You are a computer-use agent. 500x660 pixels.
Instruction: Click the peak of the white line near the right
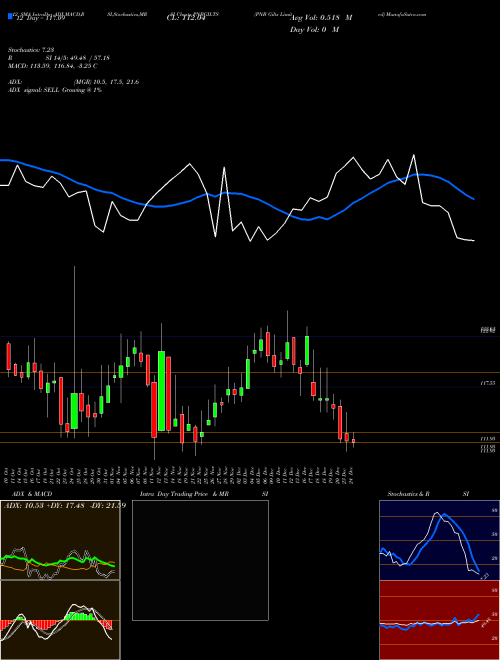point(414,156)
